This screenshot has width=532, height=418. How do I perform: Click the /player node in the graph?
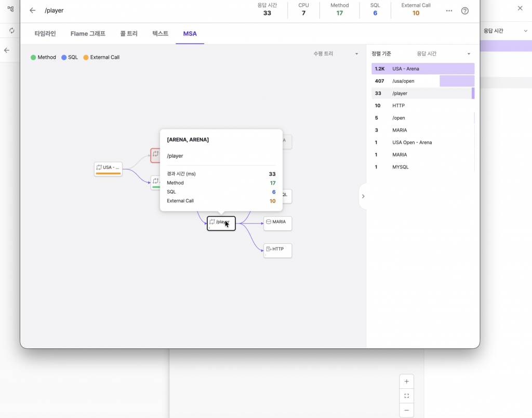pyautogui.click(x=221, y=223)
